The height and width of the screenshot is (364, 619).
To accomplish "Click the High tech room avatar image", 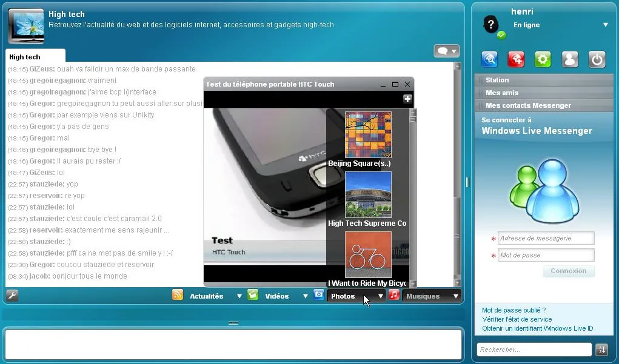I will click(26, 26).
